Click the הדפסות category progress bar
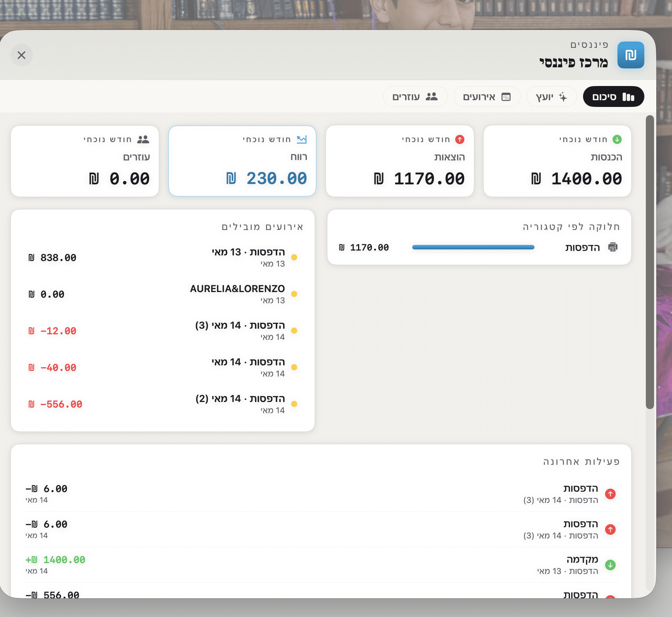Screen dimensions: 672x617 pyautogui.click(x=473, y=247)
